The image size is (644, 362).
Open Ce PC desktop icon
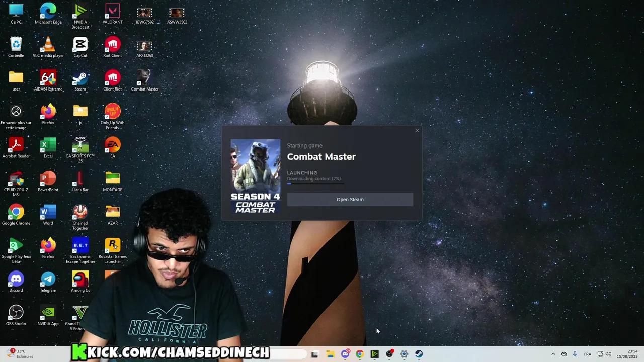coord(16,14)
